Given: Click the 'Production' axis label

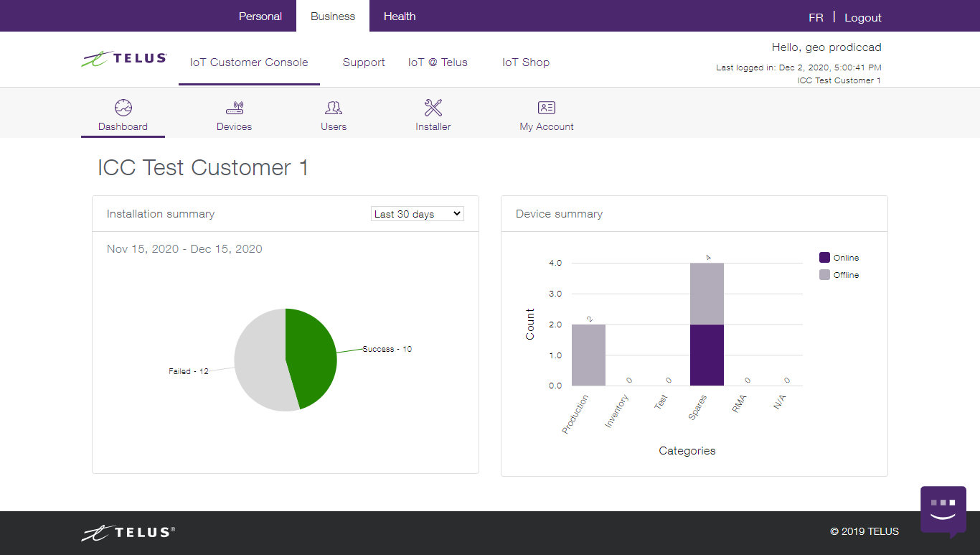Looking at the screenshot, I should pos(575,414).
